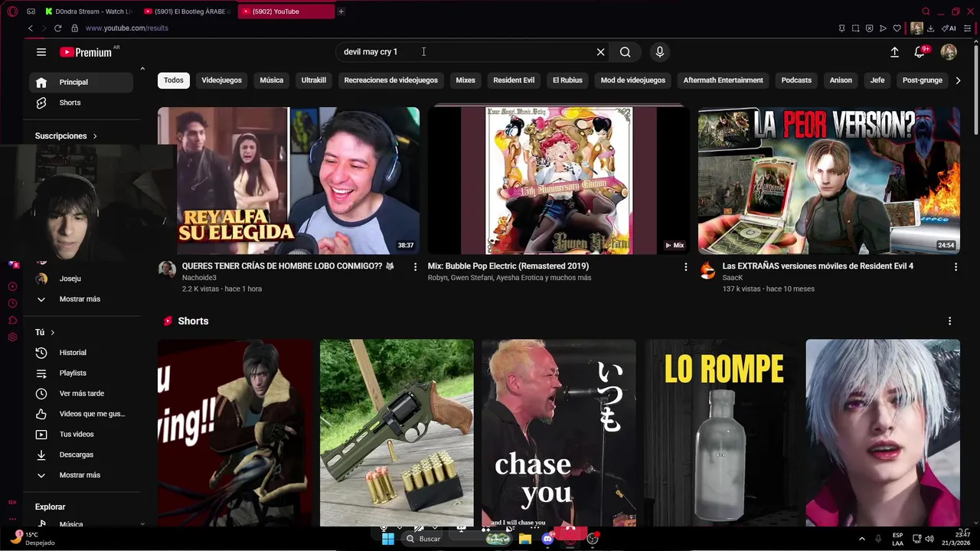This screenshot has width=980, height=551.
Task: Switch to the El Bootleg ÁRABE tab
Action: coord(188,11)
